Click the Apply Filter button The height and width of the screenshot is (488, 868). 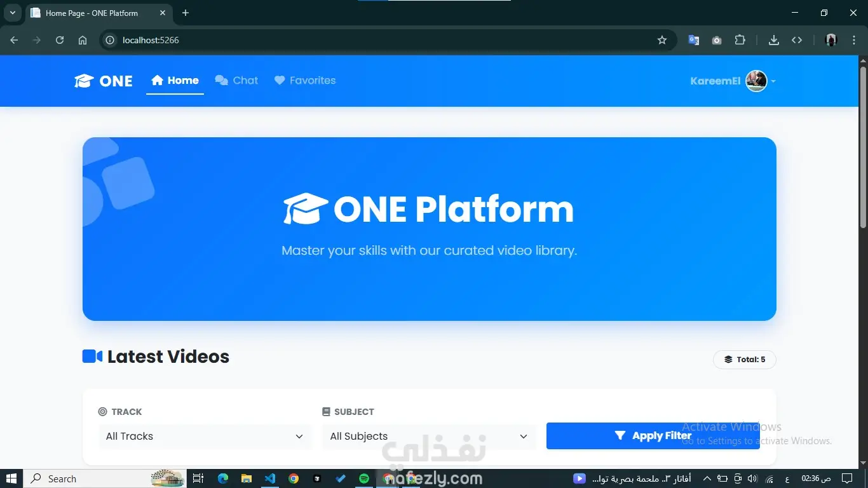[x=653, y=436]
